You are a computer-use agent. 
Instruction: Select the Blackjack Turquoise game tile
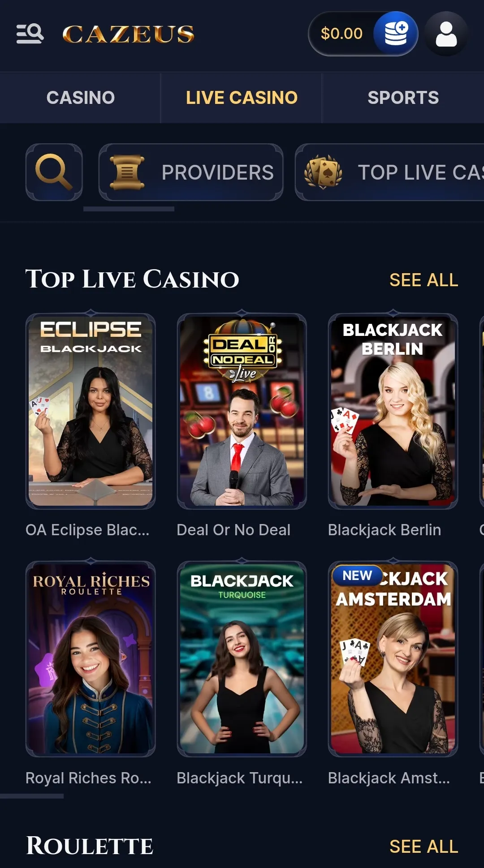coord(242,659)
